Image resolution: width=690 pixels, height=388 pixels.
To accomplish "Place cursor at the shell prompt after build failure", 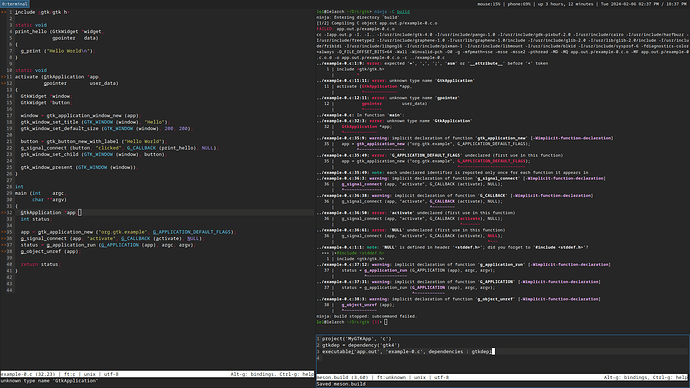I will [x=385, y=322].
